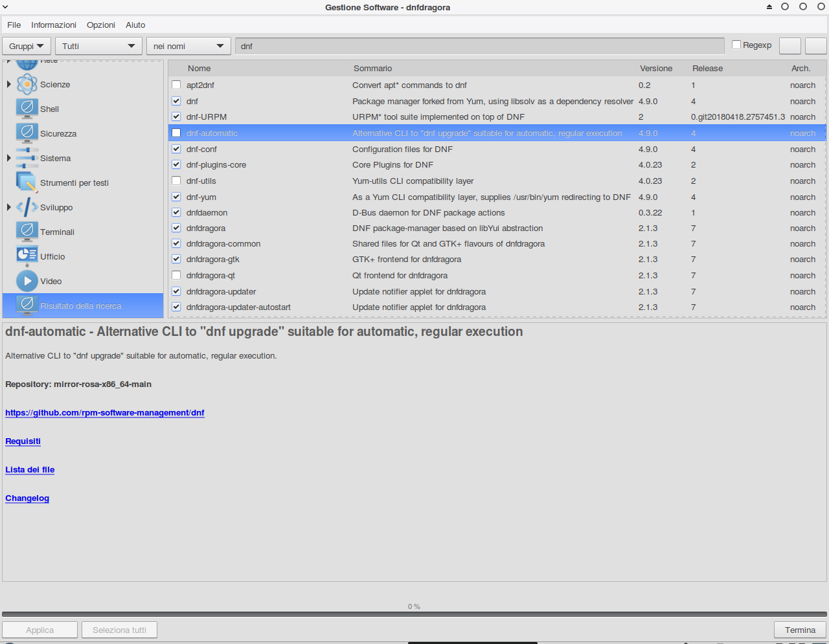Click the version value '0.3.22'
The image size is (829, 644).
pyautogui.click(x=650, y=212)
